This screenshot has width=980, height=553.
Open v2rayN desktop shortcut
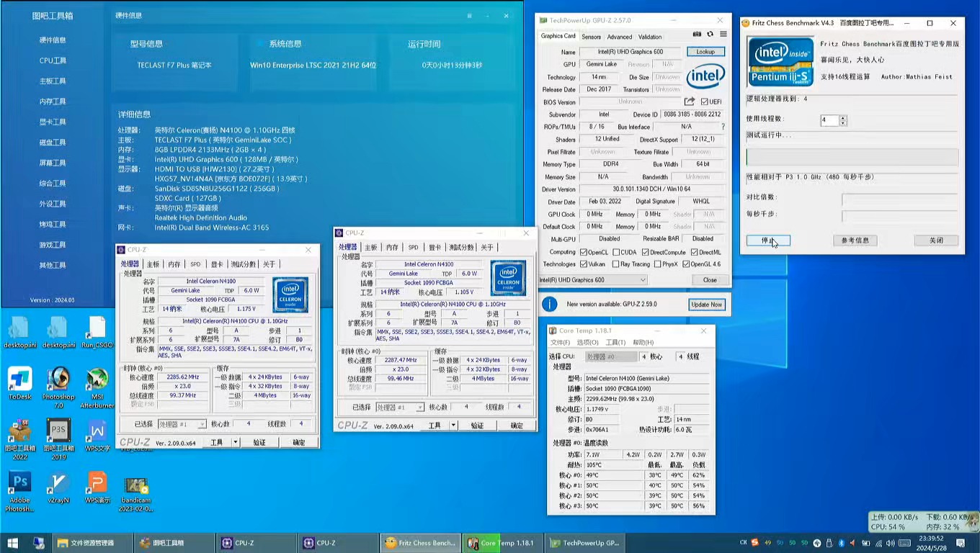tap(58, 487)
